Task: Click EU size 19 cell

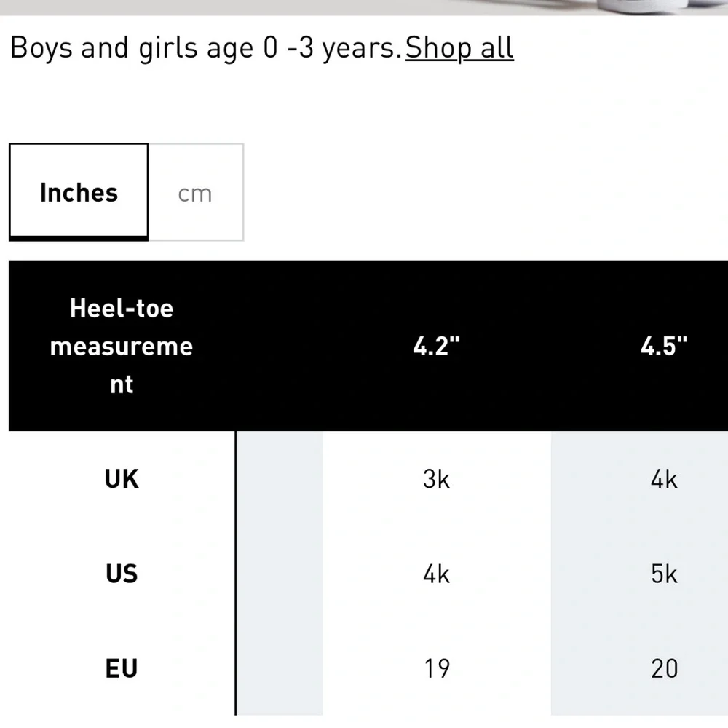Action: coord(436,668)
